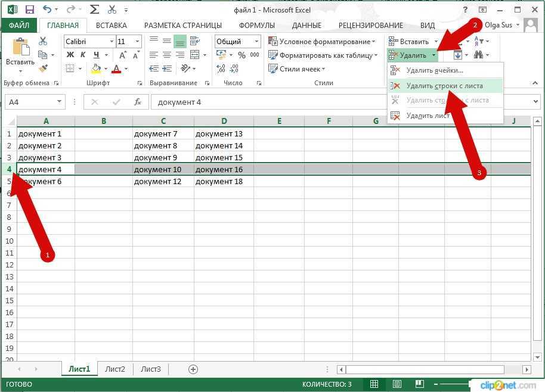Switch to Page Layout view in status bar
Image resolution: width=545 pixels, height=392 pixels.
[x=397, y=384]
